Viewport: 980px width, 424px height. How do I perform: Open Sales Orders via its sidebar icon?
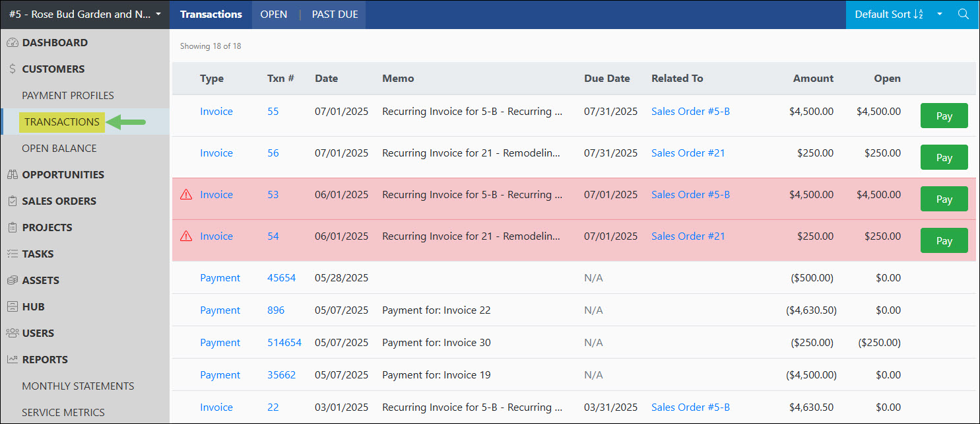coord(13,201)
